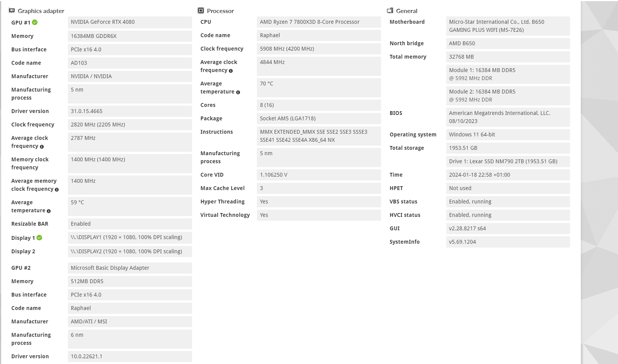This screenshot has width=618, height=364.
Task: Click the AMD/ATI / MSI manufacturer value
Action: pyautogui.click(x=130, y=321)
